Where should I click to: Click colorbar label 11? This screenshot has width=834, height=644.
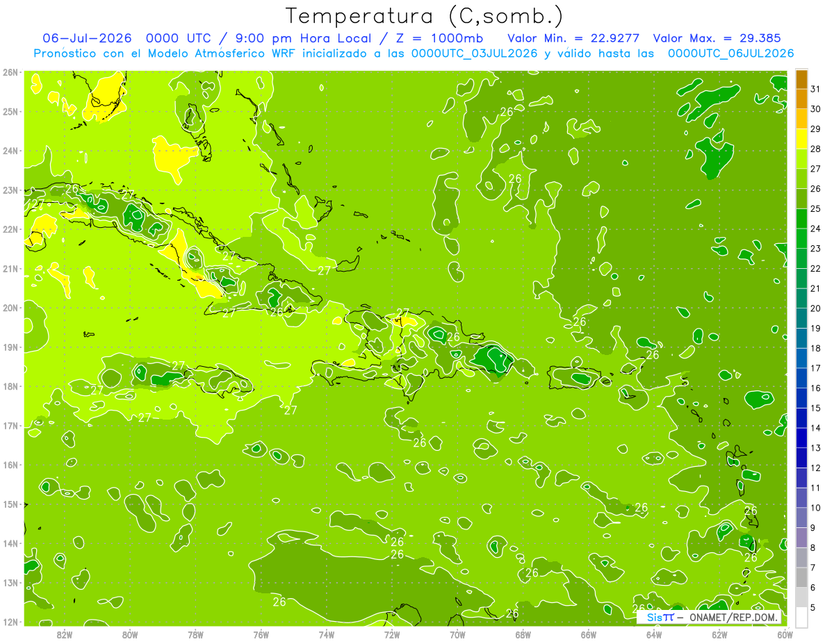tap(816, 488)
